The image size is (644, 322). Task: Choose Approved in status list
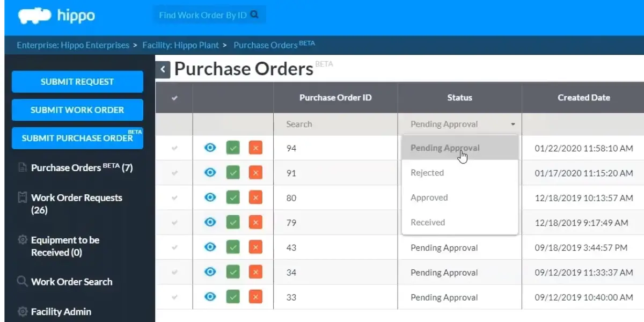pyautogui.click(x=460, y=197)
